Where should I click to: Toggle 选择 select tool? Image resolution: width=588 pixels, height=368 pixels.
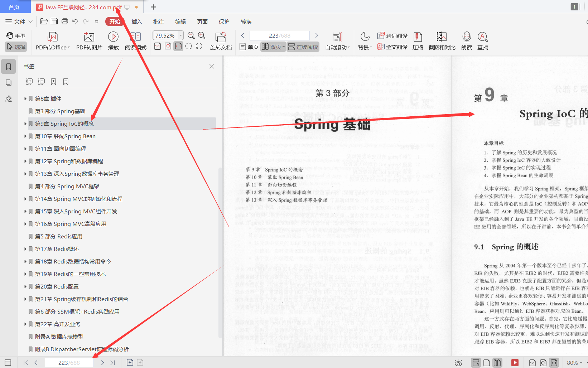pos(16,47)
